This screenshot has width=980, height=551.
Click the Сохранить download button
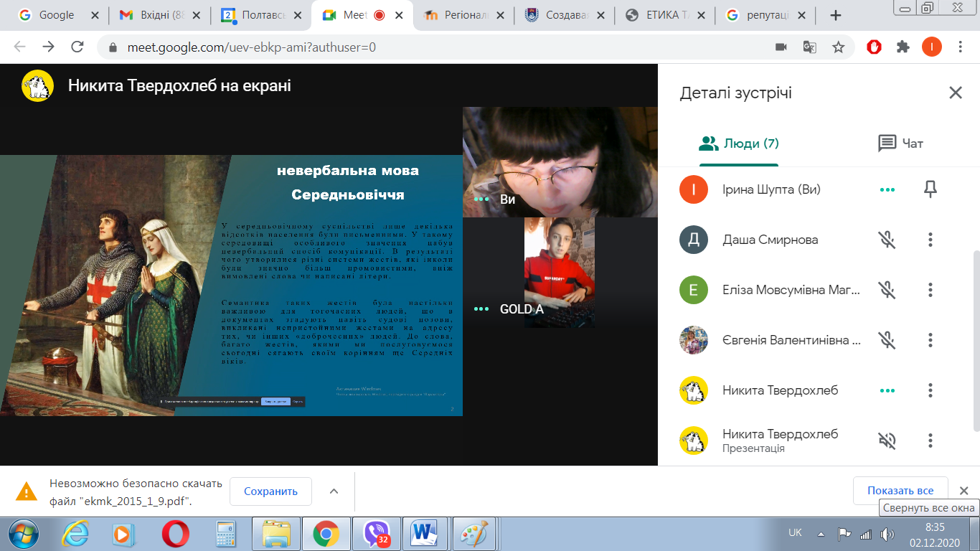pyautogui.click(x=270, y=491)
